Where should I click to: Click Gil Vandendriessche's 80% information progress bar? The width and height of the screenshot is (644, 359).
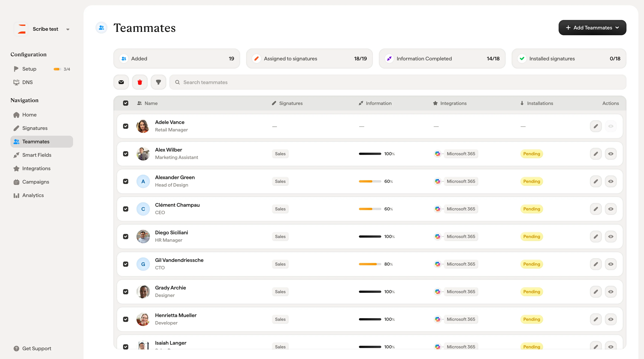click(x=370, y=264)
